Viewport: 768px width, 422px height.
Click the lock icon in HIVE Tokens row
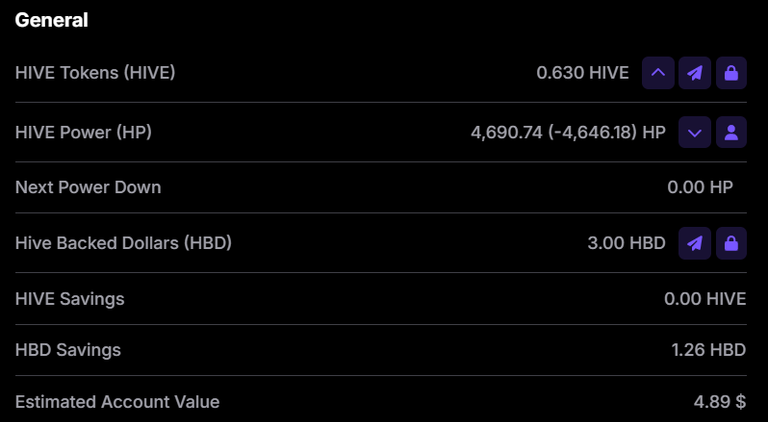pos(731,73)
